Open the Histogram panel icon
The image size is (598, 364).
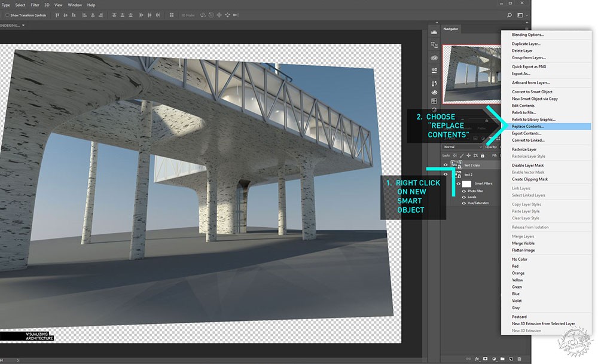click(434, 32)
